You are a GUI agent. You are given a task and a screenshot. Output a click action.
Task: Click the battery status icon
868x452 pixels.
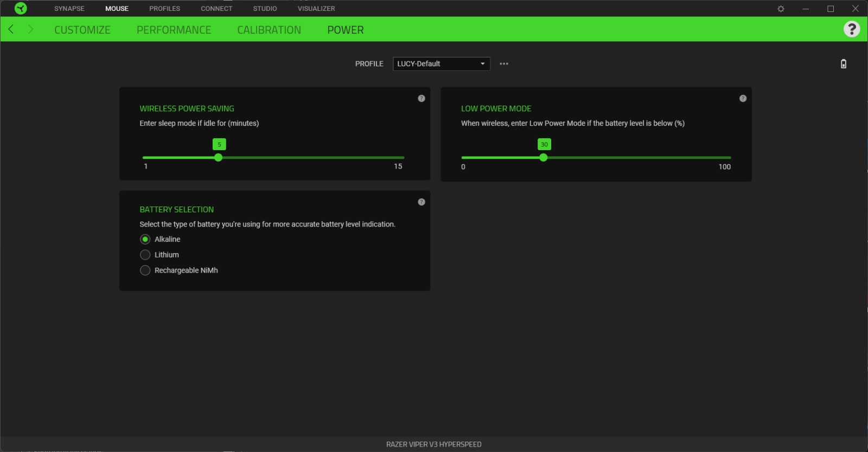point(844,64)
